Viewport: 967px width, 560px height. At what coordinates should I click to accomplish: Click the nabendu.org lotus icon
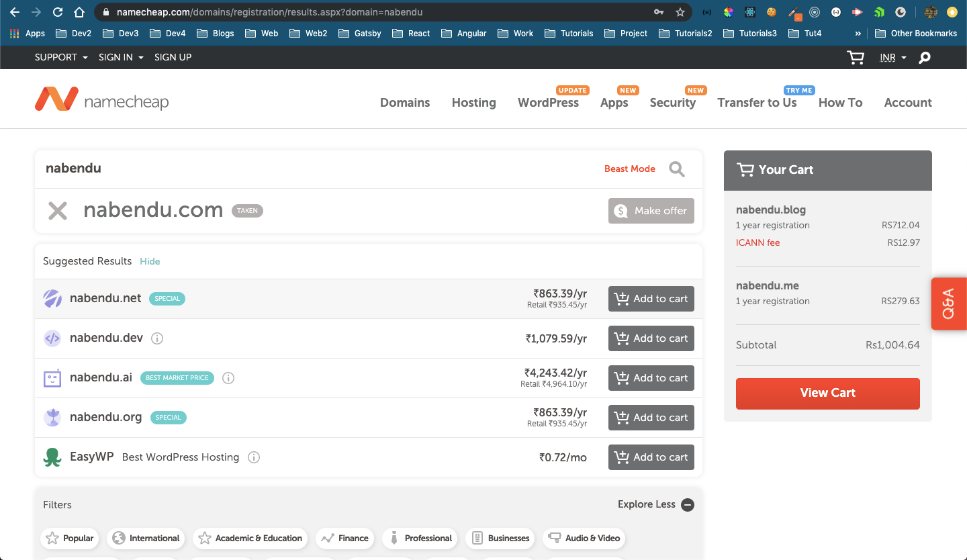point(52,418)
